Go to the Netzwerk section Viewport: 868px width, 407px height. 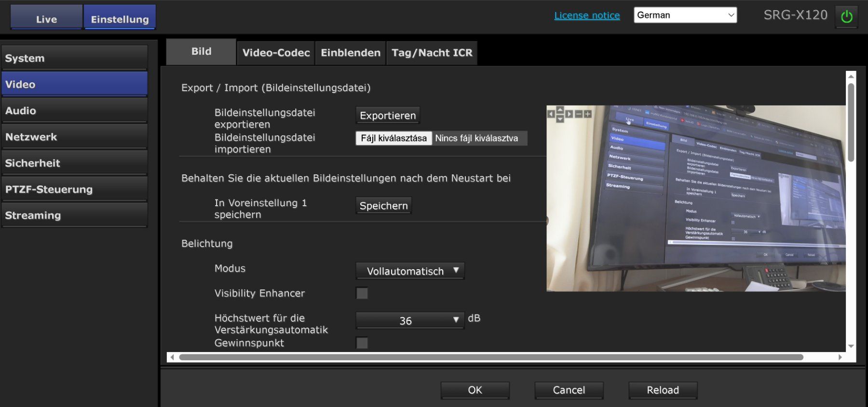[x=74, y=136]
